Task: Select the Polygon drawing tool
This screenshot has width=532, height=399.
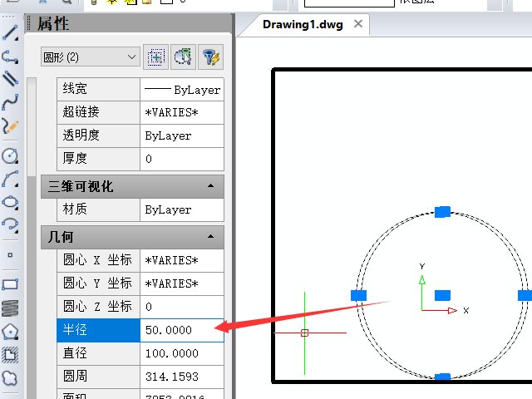Action: point(10,332)
